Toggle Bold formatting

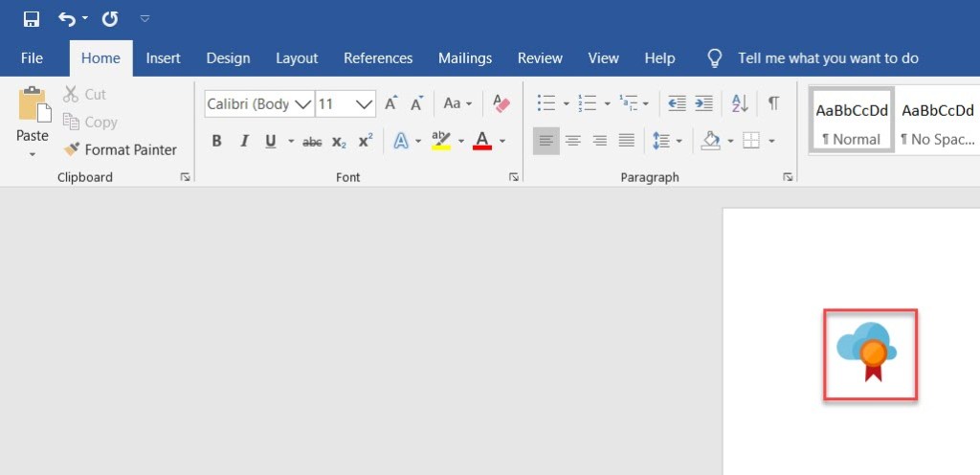pos(216,142)
